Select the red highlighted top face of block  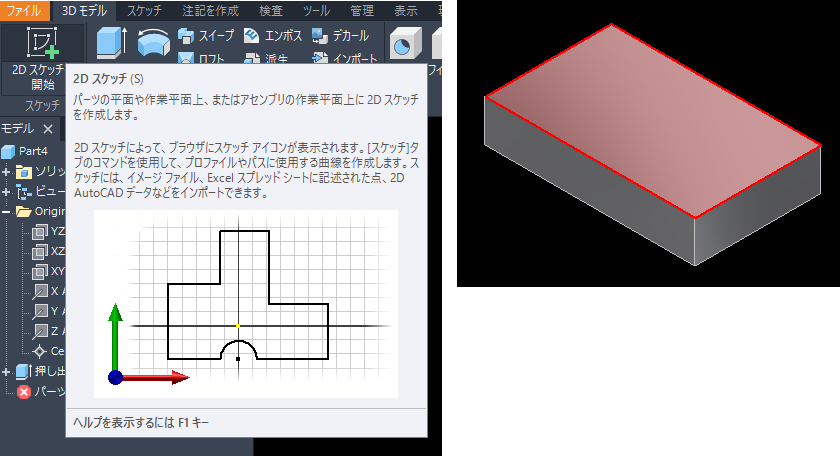pos(652,121)
